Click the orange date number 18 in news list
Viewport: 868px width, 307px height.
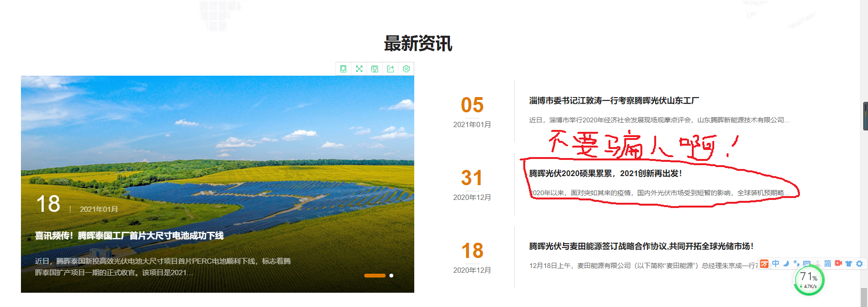coord(472,251)
